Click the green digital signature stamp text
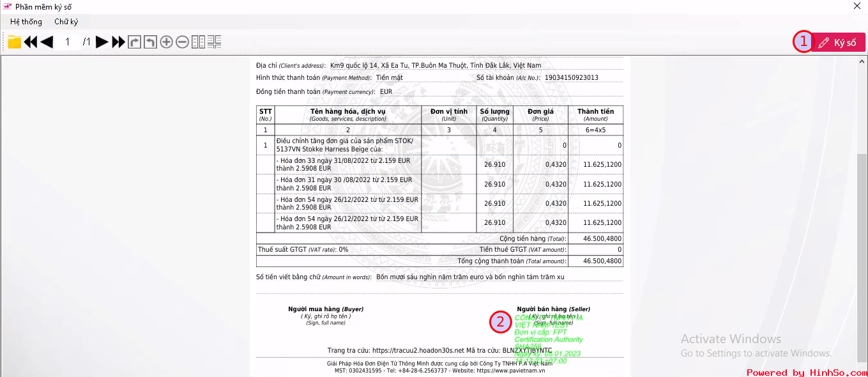868x377 pixels. tap(549, 339)
